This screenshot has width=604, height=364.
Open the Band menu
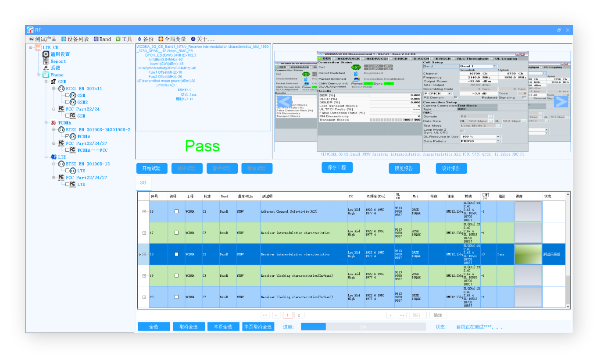102,39
